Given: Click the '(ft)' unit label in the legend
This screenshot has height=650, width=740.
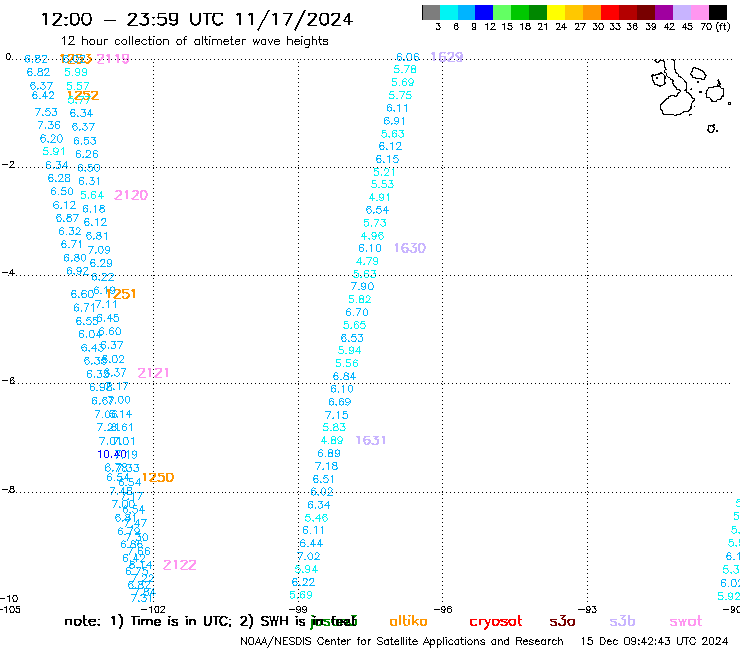Looking at the screenshot, I should pyautogui.click(x=723, y=27).
